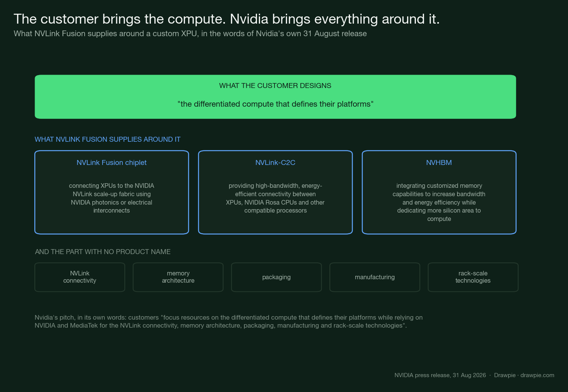Click the NVIDIA press release source text
This screenshot has height=392, width=568.
tap(440, 375)
